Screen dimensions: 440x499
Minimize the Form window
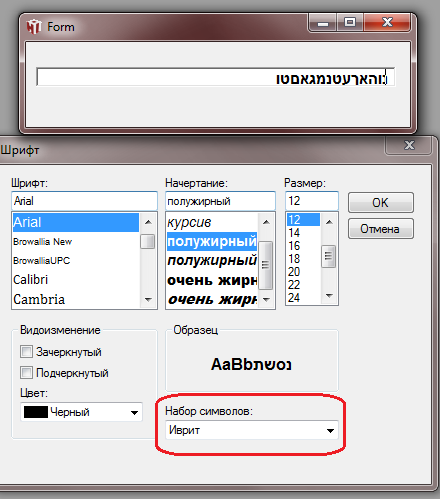point(323,23)
